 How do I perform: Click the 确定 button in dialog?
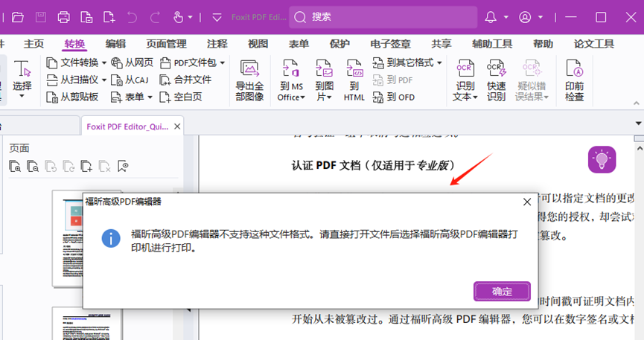click(502, 291)
